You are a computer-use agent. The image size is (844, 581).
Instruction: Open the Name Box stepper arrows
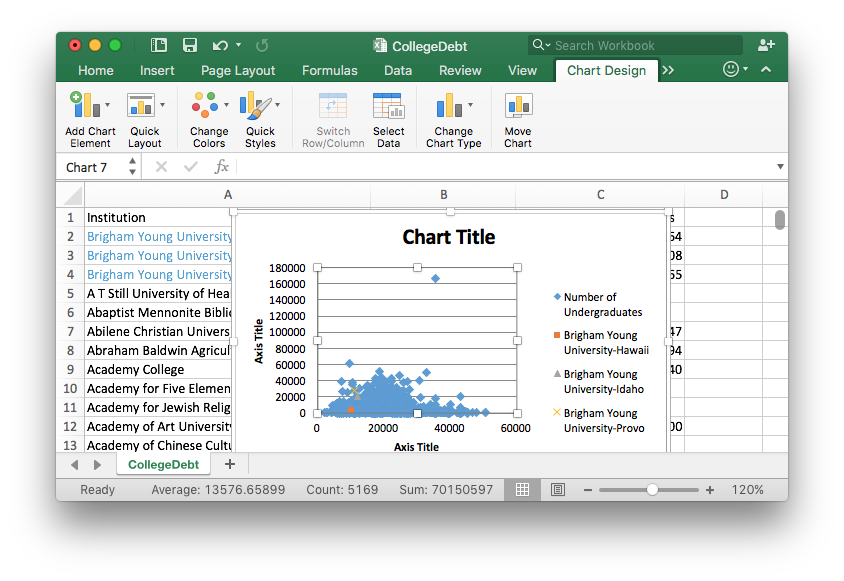(132, 166)
